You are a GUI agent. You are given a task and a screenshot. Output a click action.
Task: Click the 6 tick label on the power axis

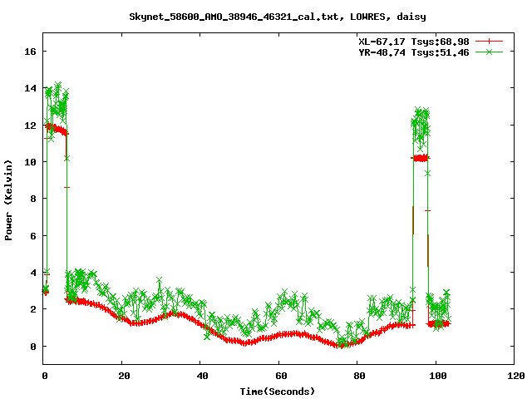pyautogui.click(x=33, y=236)
